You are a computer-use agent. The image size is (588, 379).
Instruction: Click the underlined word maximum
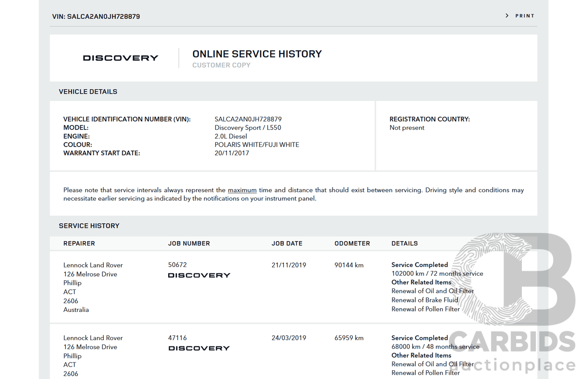coord(242,190)
